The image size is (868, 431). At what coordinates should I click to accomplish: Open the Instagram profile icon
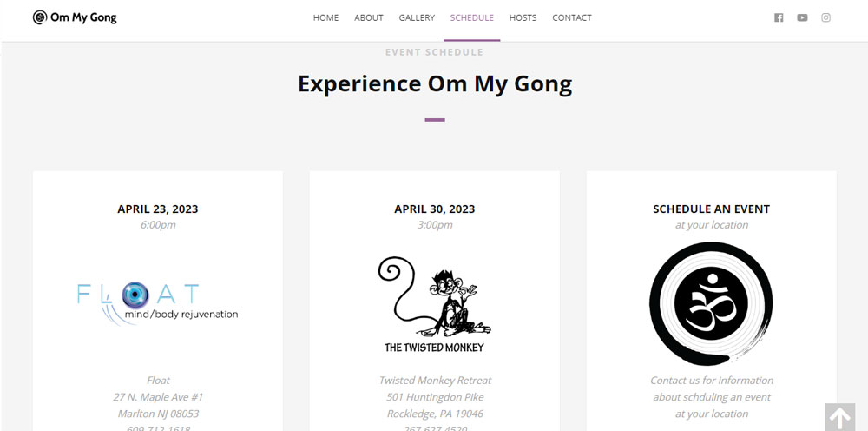click(x=826, y=17)
